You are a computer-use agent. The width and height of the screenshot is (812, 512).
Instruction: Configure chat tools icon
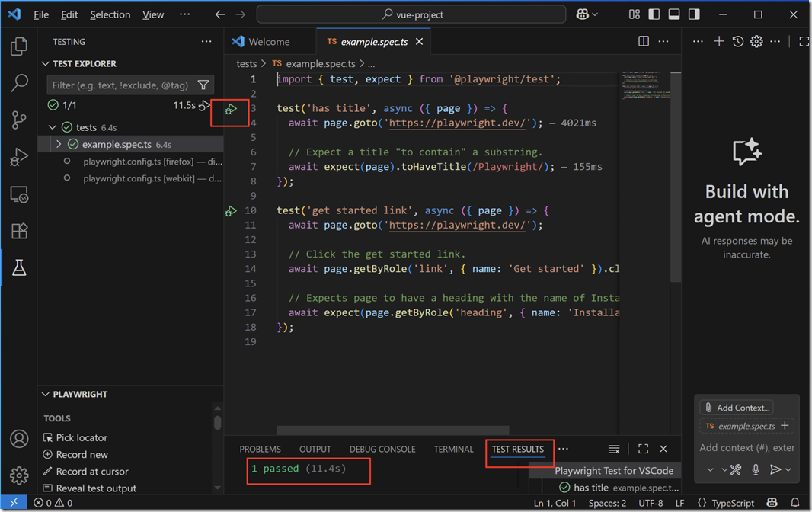point(735,469)
